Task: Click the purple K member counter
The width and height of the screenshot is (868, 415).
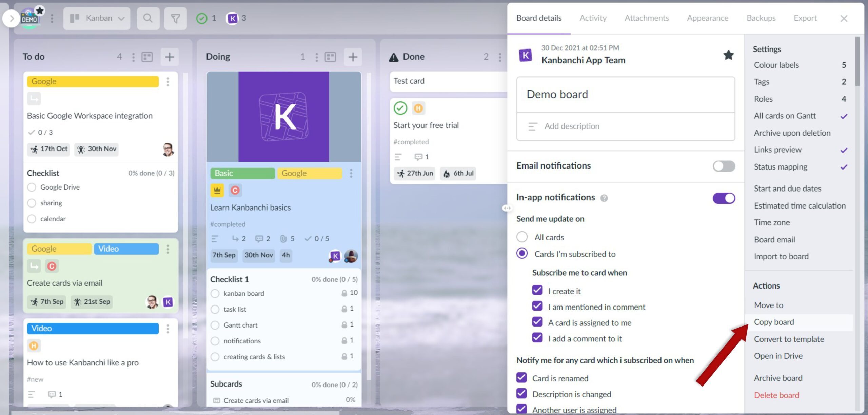Action: pyautogui.click(x=236, y=18)
